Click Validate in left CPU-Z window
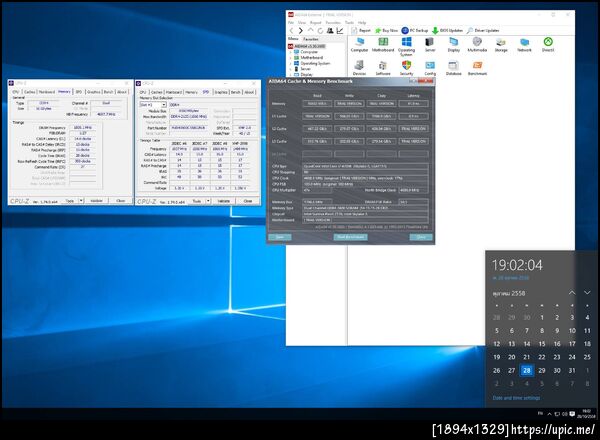This screenshot has width=600, height=440. pyautogui.click(x=96, y=200)
